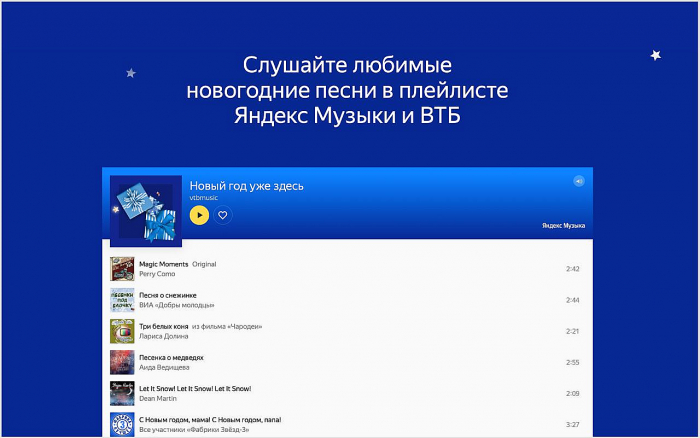The height and width of the screenshot is (438, 700).
Task: Open the playlist gift-box cover
Action: pos(146,211)
